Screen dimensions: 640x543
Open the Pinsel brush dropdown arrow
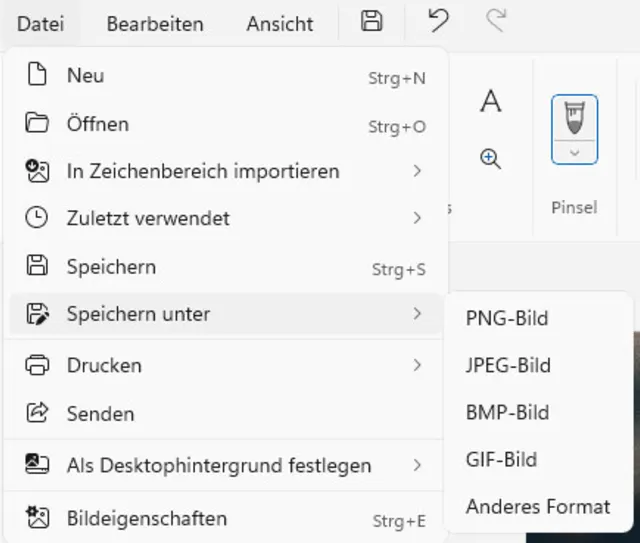pyautogui.click(x=574, y=152)
